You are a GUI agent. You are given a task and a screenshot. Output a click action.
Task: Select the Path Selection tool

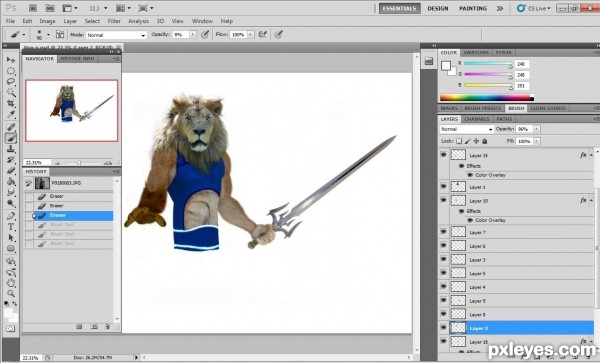coord(11,238)
